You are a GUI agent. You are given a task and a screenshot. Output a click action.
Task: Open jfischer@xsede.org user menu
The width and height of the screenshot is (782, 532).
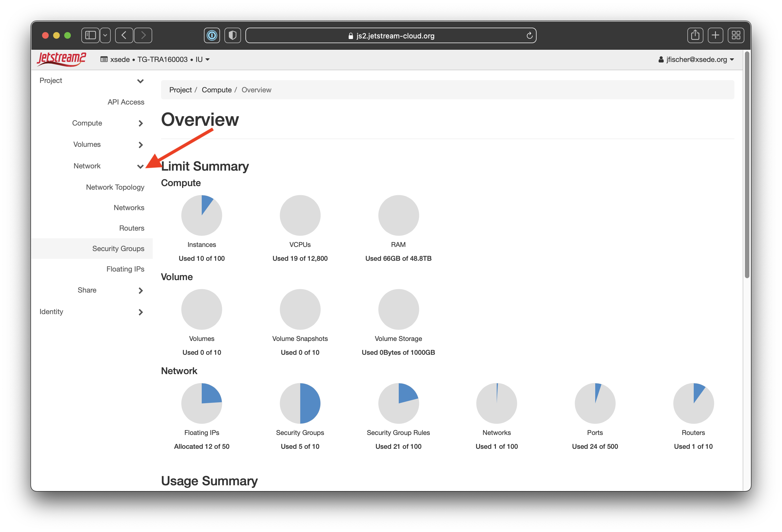pos(695,59)
